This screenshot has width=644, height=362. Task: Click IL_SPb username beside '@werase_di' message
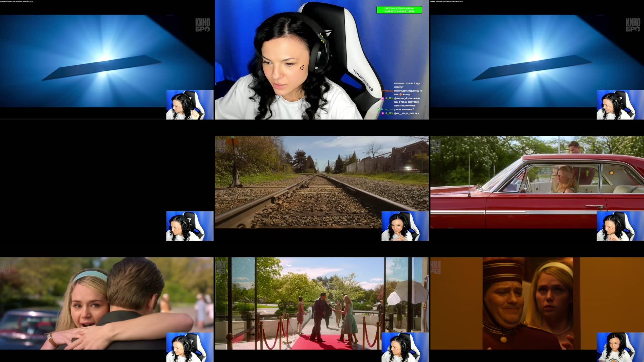(x=389, y=98)
